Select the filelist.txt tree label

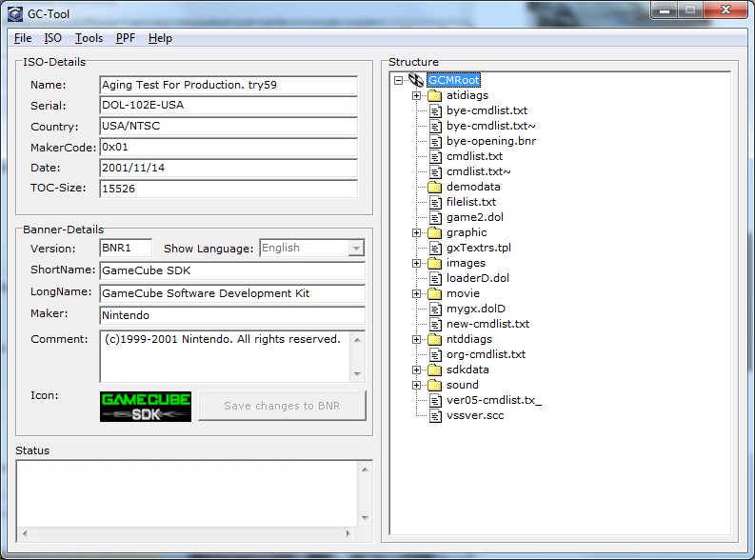[x=471, y=202]
